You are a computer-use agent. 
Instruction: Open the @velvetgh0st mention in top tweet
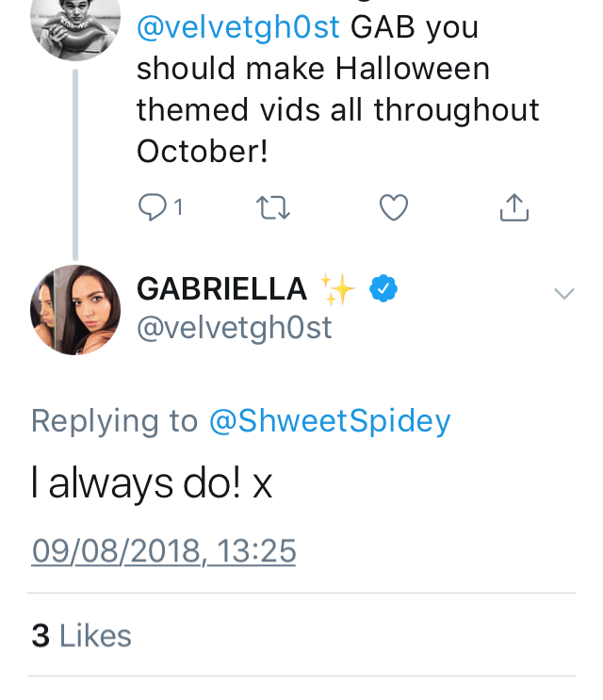point(237,27)
